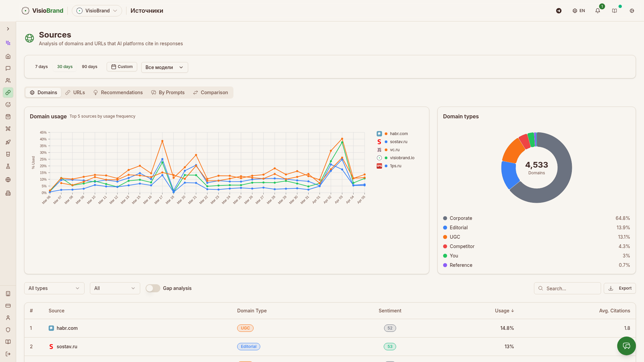Viewport: 644px width, 362px height.
Task: Open the notifications bell
Action: 598,11
